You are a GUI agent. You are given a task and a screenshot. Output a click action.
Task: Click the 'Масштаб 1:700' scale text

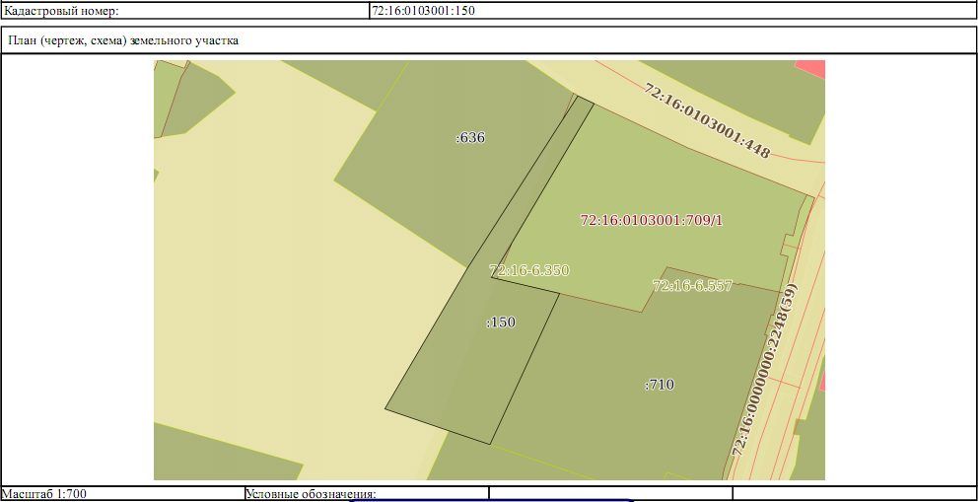[44, 494]
